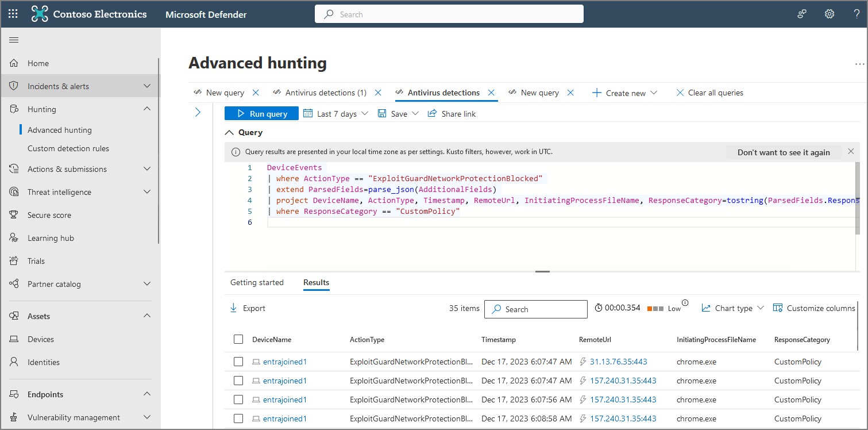Click the Learning hub icon
Image resolution: width=868 pixels, height=430 pixels.
(14, 238)
